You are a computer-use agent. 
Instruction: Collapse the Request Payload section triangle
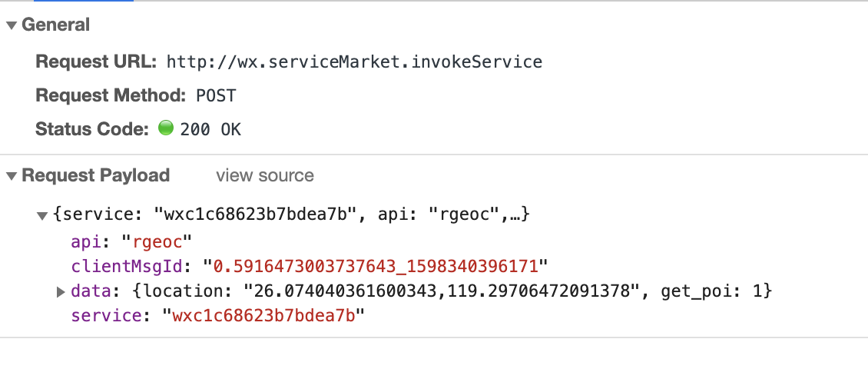coord(11,176)
